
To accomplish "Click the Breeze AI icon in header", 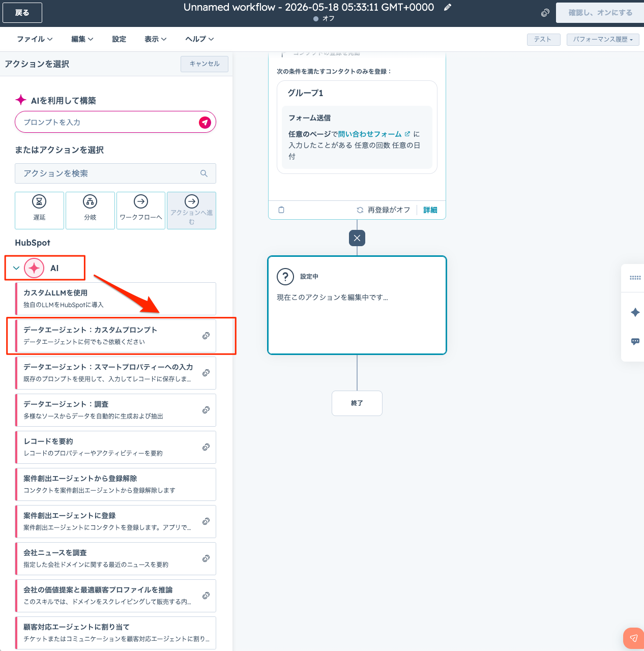I will point(545,13).
